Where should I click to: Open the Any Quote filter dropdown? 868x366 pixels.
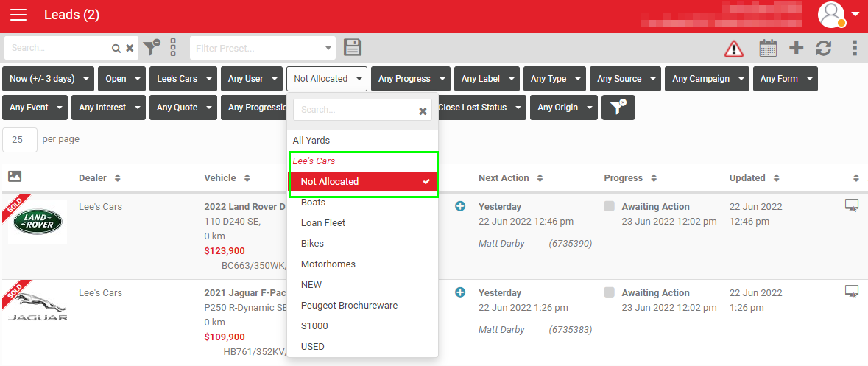point(183,108)
